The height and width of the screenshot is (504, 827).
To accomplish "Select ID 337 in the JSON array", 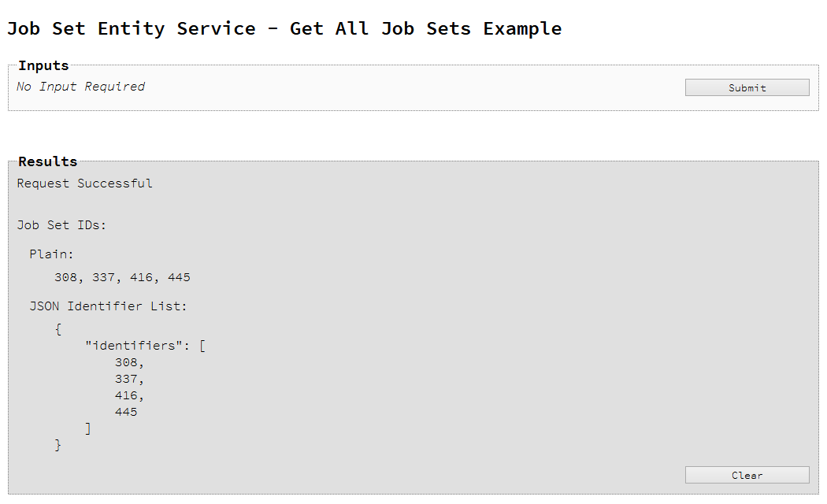I will pyautogui.click(x=126, y=379).
